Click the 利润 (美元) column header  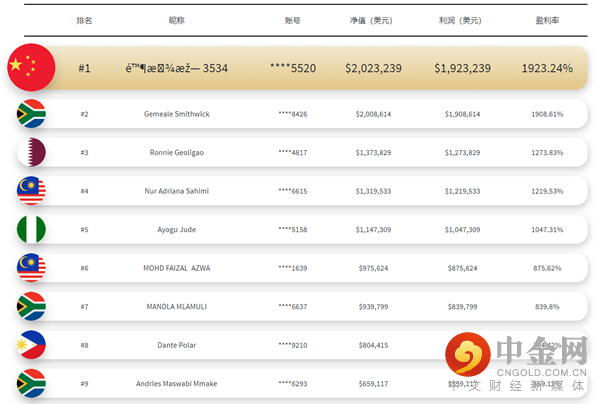460,20
